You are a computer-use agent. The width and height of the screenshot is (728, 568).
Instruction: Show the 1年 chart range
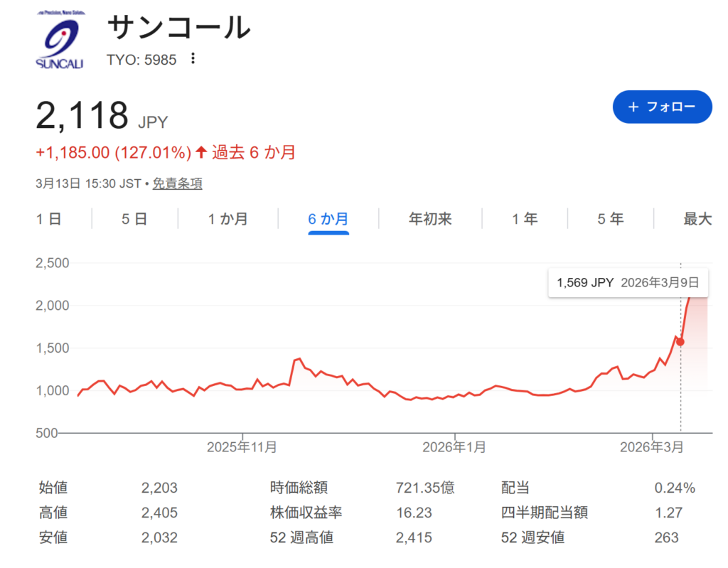(525, 219)
